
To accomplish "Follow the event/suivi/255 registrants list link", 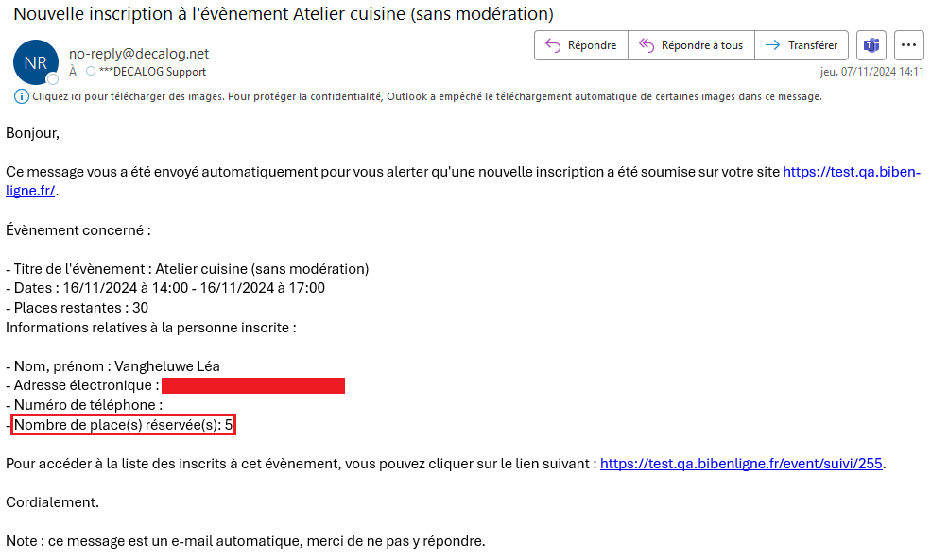I will [x=742, y=463].
